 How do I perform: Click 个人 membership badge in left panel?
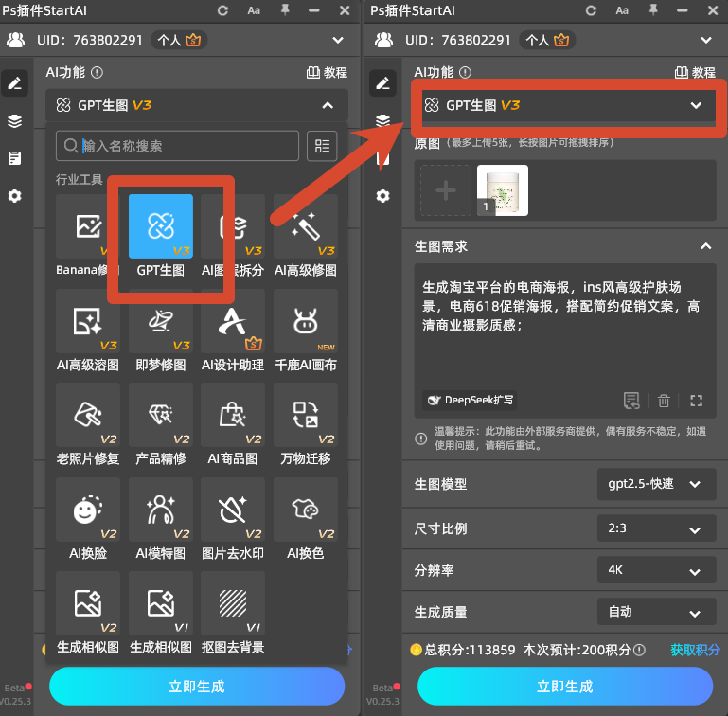click(x=179, y=41)
